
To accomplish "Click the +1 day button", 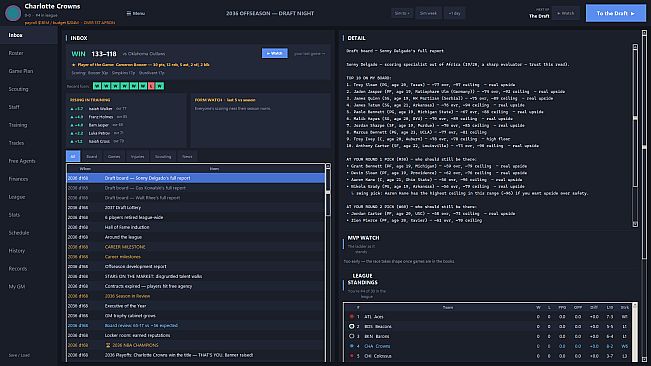I will (x=454, y=13).
